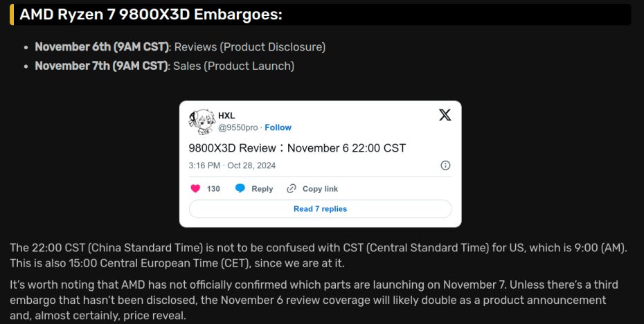Click the chain icon beside Copy link
This screenshot has height=324, width=644.
(292, 188)
